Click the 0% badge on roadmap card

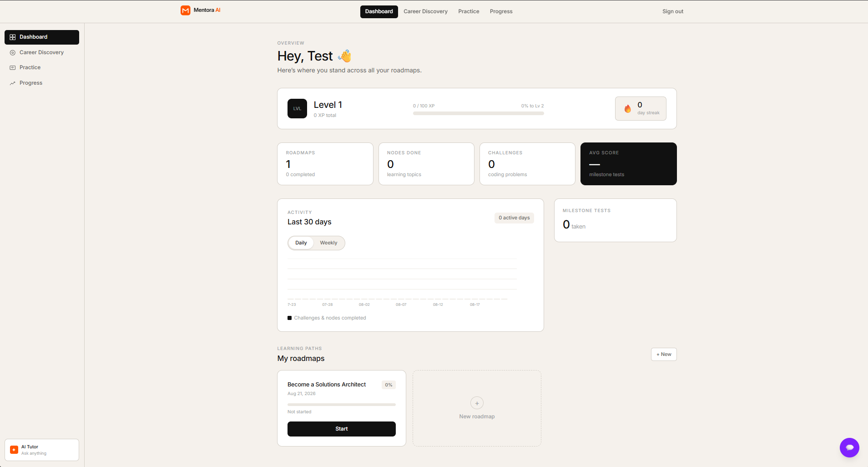tap(389, 385)
